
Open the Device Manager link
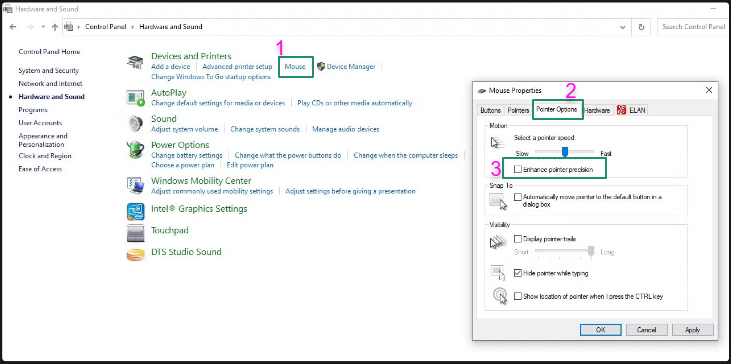351,67
